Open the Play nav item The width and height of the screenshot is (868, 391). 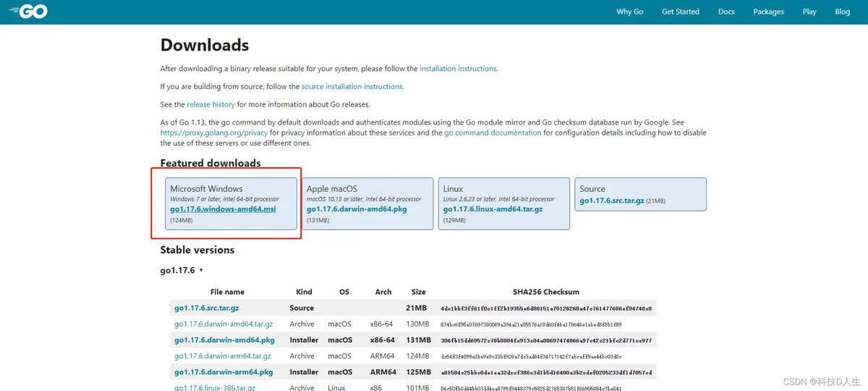(809, 12)
